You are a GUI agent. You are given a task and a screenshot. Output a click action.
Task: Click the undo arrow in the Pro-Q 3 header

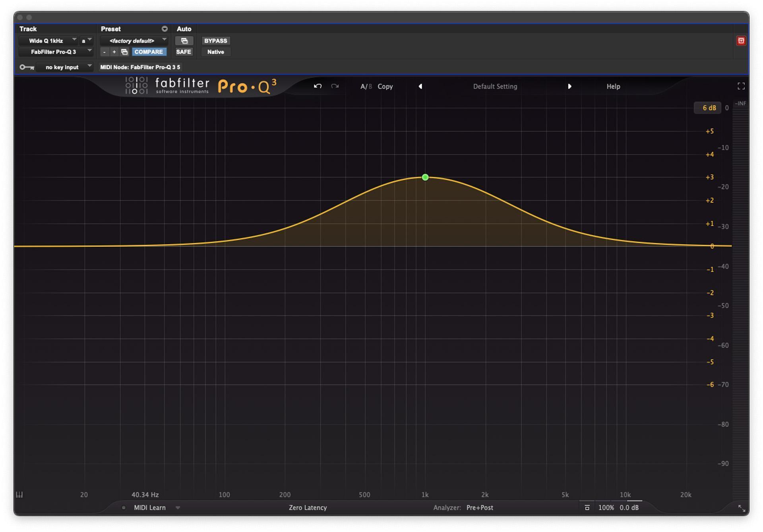[x=318, y=86]
